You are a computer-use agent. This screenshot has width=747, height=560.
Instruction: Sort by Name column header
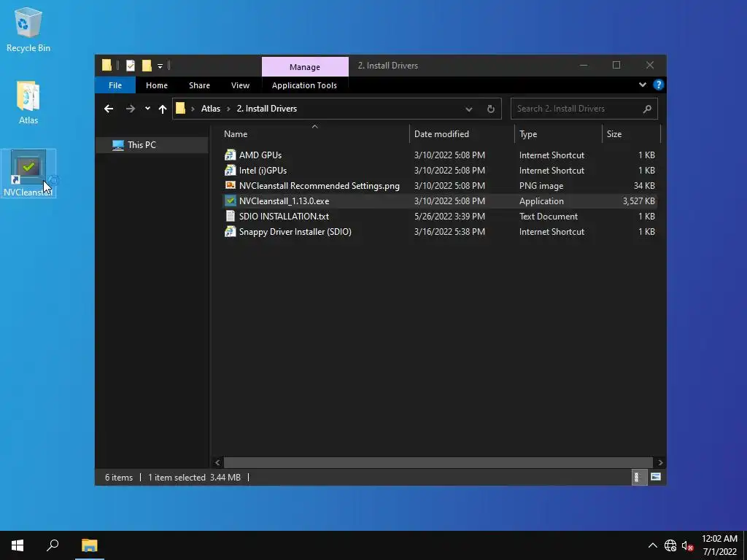pyautogui.click(x=314, y=134)
